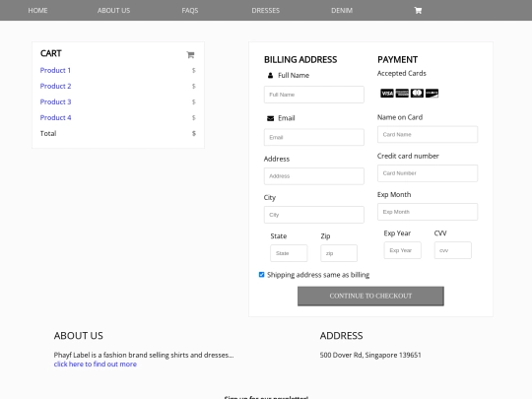
Task: Click the 'Exp Month' label
Action: point(394,195)
